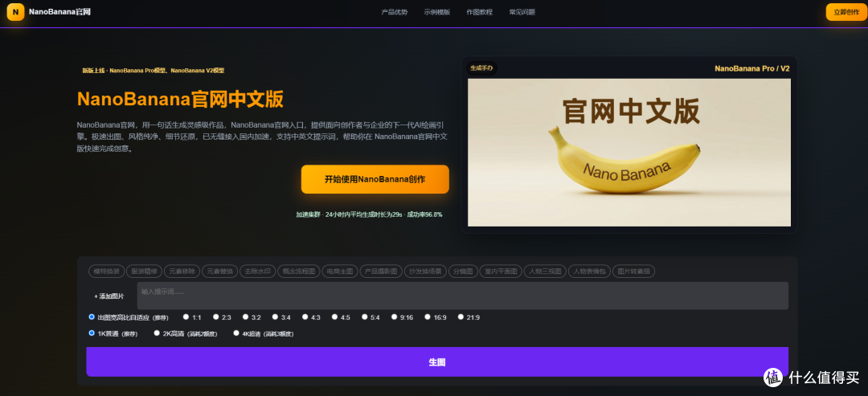
Task: Click the NanoBanana官网中文版 orange heading
Action: click(x=180, y=99)
